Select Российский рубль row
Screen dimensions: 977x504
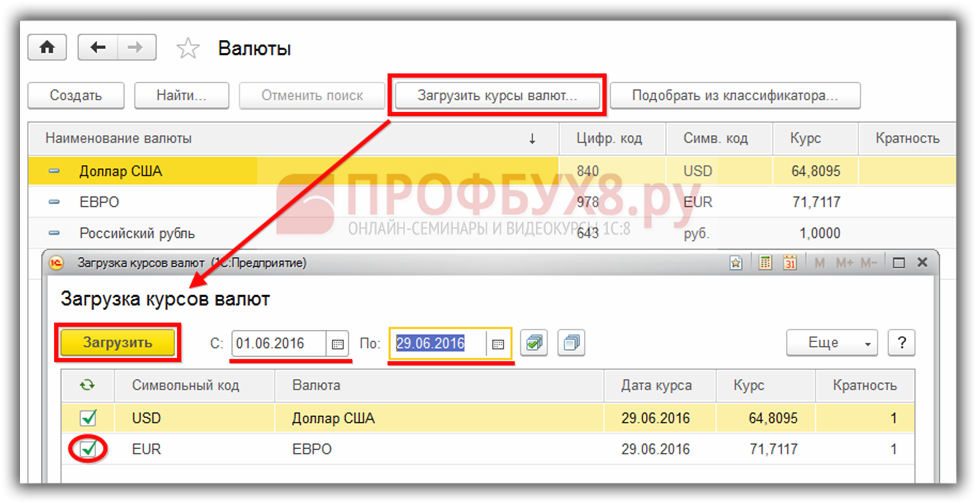pyautogui.click(x=492, y=233)
